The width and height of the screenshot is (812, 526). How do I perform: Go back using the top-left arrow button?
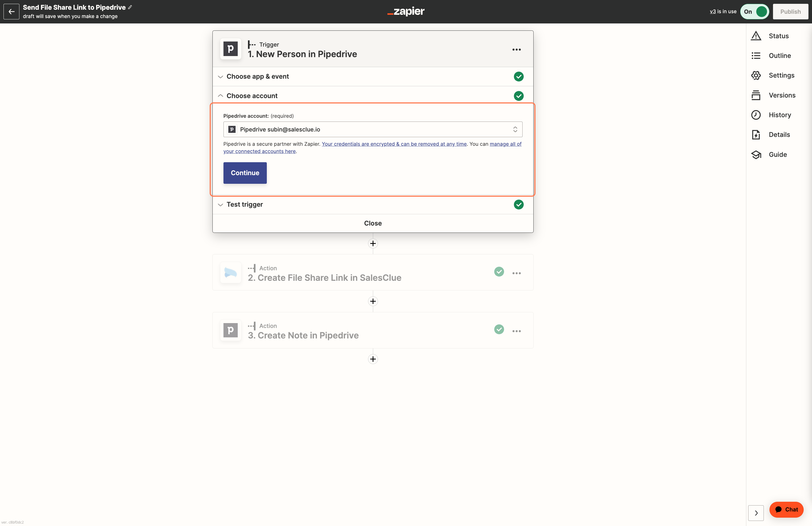click(11, 12)
